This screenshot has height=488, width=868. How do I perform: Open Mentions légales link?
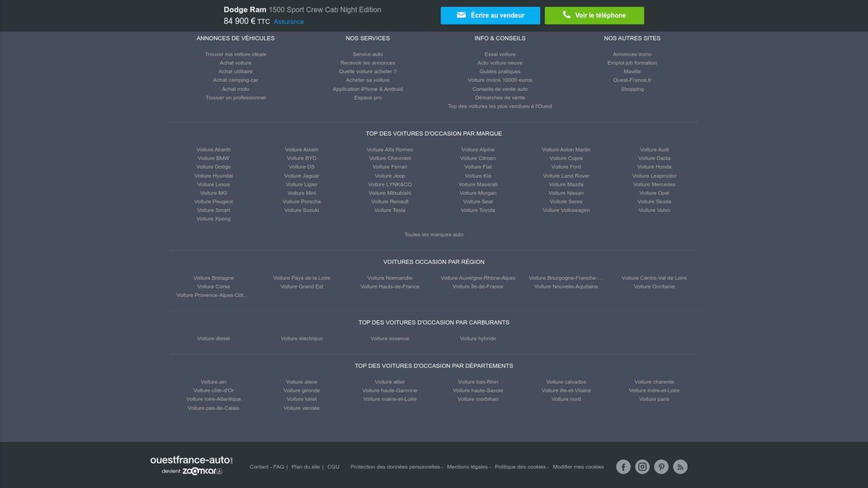[467, 467]
